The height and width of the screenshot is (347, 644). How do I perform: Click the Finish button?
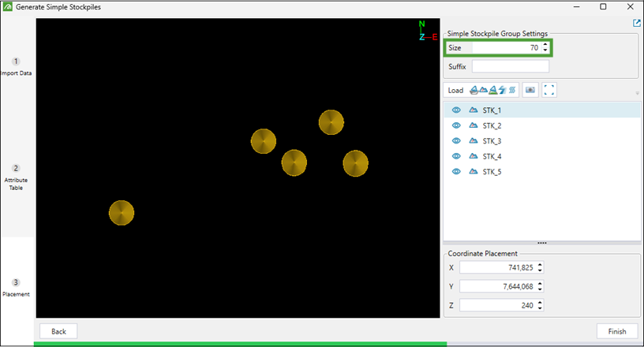[x=617, y=331]
